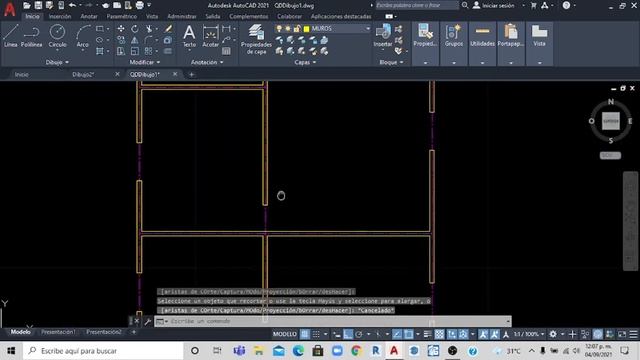
Task: Add a new drawing tab with plus
Action: click(191, 74)
